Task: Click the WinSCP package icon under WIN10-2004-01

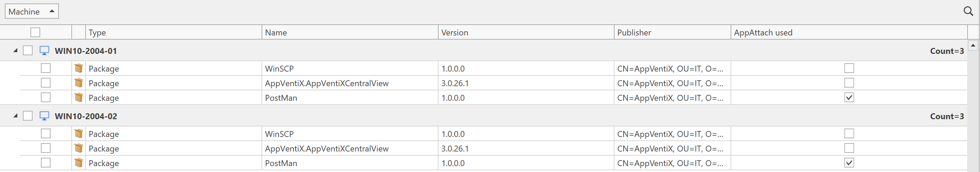Action: (79, 68)
